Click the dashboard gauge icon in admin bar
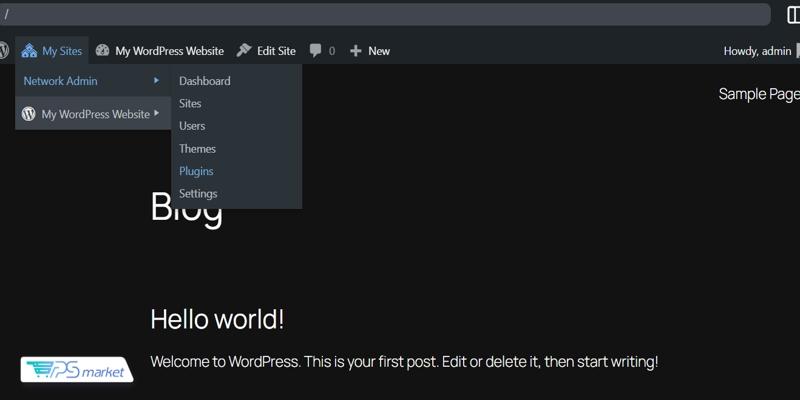The image size is (800, 400). [102, 51]
